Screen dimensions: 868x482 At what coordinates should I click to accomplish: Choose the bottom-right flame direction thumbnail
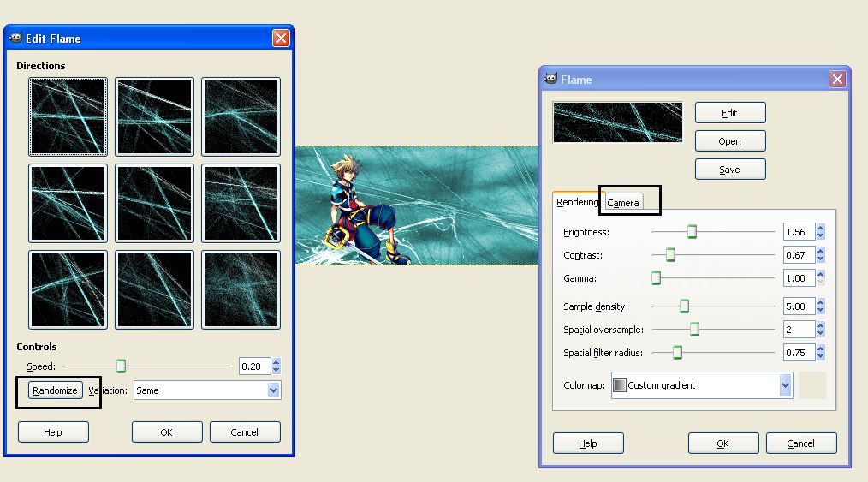tap(241, 289)
